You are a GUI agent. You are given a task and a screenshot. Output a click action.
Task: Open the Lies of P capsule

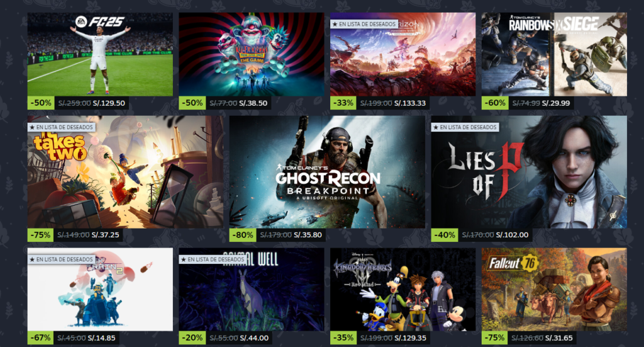coord(529,172)
